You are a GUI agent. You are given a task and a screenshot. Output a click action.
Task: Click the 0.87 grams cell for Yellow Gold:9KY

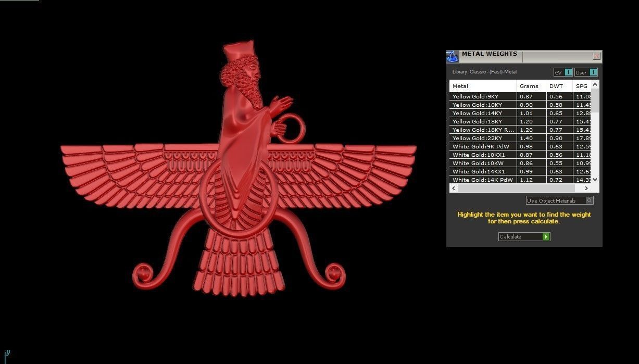(531, 97)
